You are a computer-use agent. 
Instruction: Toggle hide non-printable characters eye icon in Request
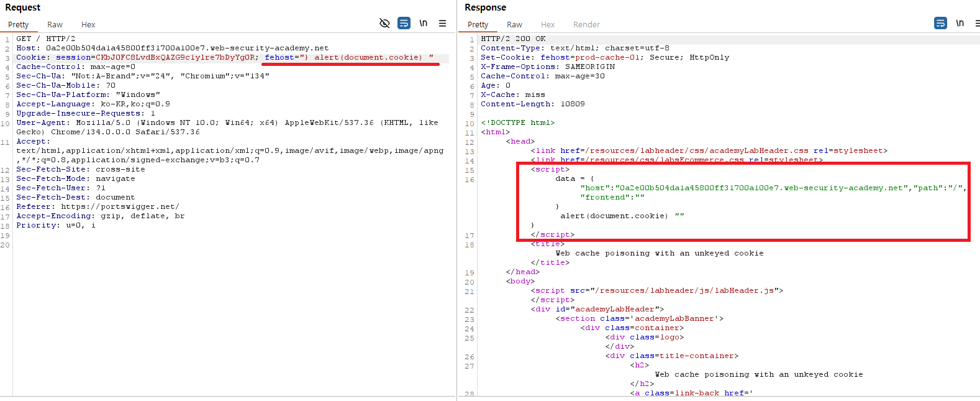pyautogui.click(x=384, y=23)
